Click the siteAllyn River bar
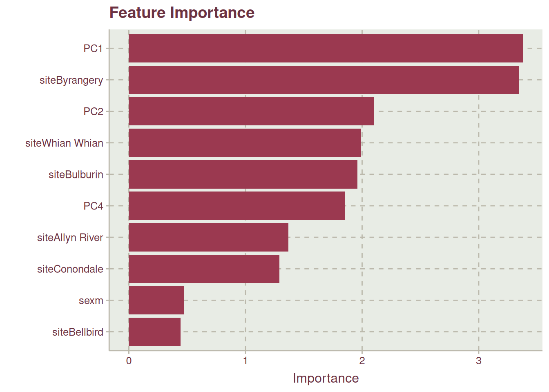This screenshot has width=549, height=392. (x=208, y=237)
